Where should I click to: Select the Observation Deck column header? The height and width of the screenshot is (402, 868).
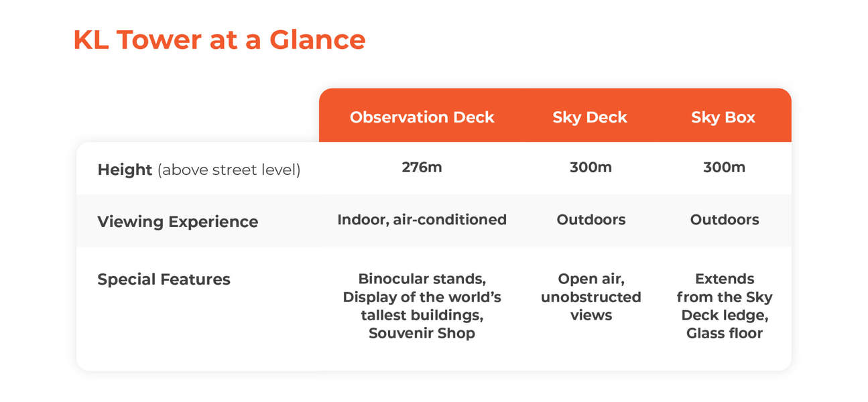[422, 117]
